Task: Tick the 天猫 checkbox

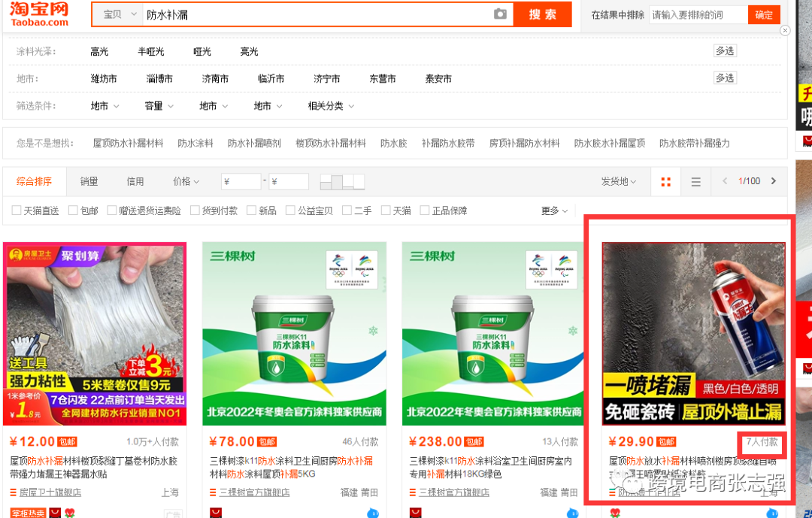Action: pyautogui.click(x=385, y=211)
